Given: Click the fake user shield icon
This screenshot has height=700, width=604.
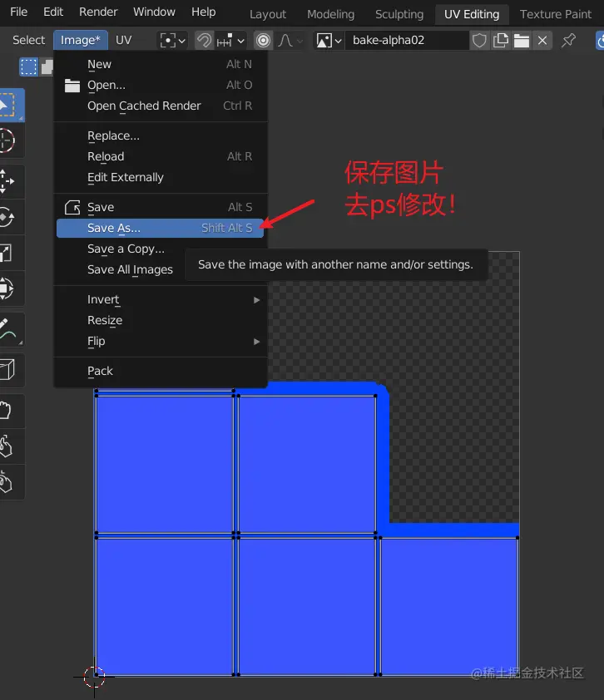Looking at the screenshot, I should 479,41.
